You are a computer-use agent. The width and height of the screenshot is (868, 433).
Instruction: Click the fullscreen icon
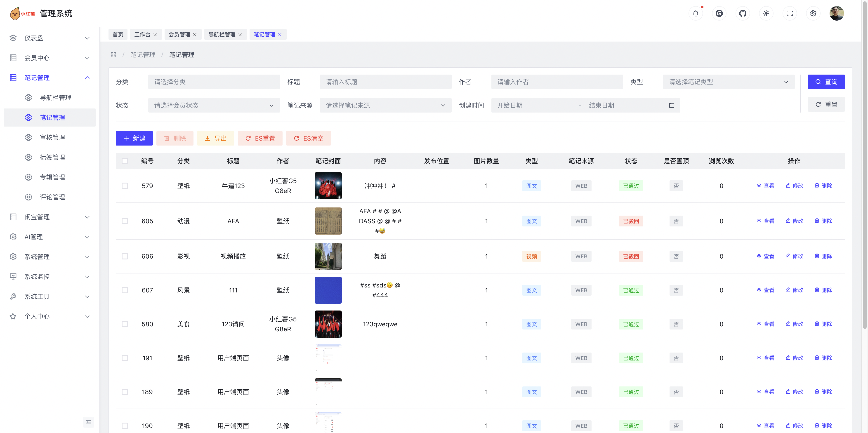coord(790,14)
